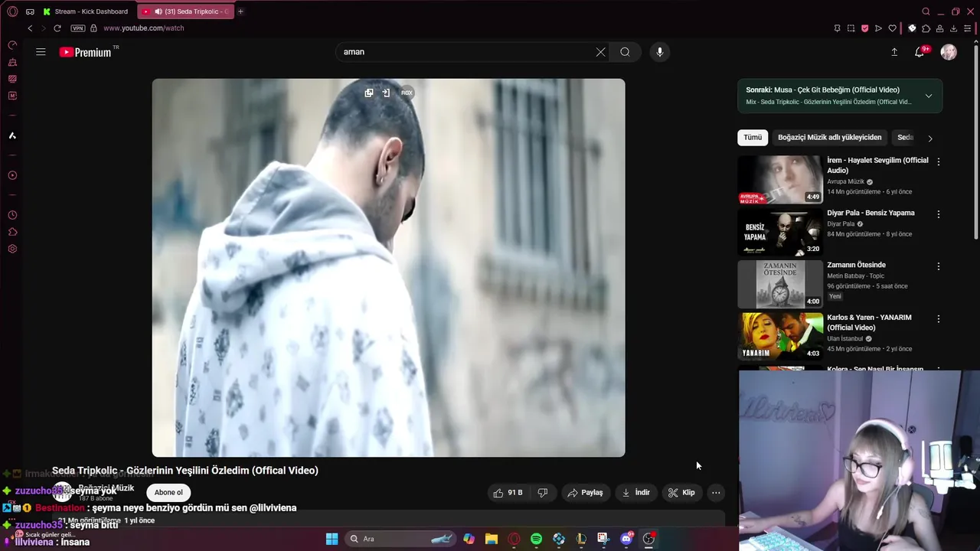
Task: Open the Opera GX main menu logo
Action: point(12,11)
